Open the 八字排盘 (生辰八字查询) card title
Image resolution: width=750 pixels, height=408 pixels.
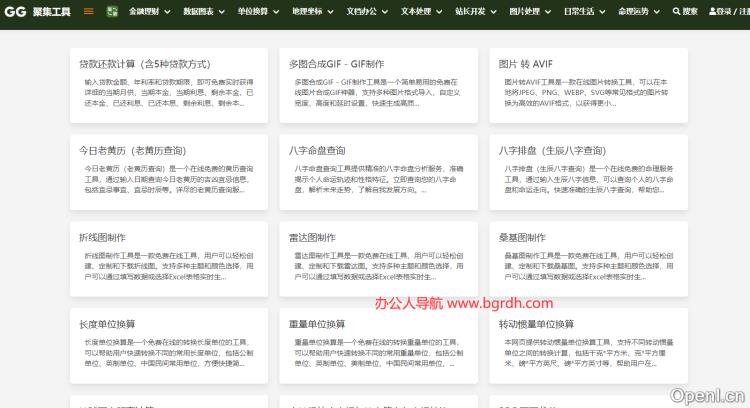click(552, 151)
